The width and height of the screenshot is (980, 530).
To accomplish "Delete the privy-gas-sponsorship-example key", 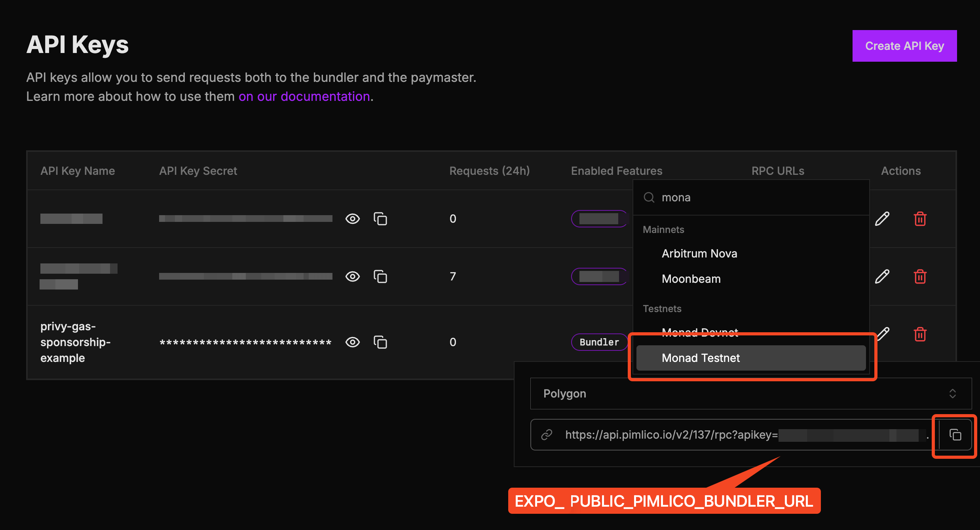I will 920,334.
